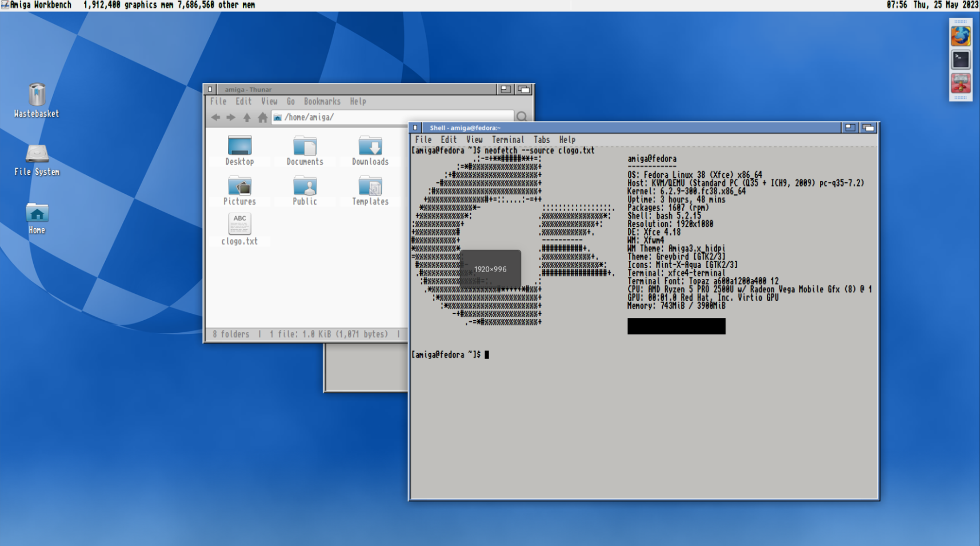
Task: Click the Thunar status bar folder count
Action: [231, 334]
